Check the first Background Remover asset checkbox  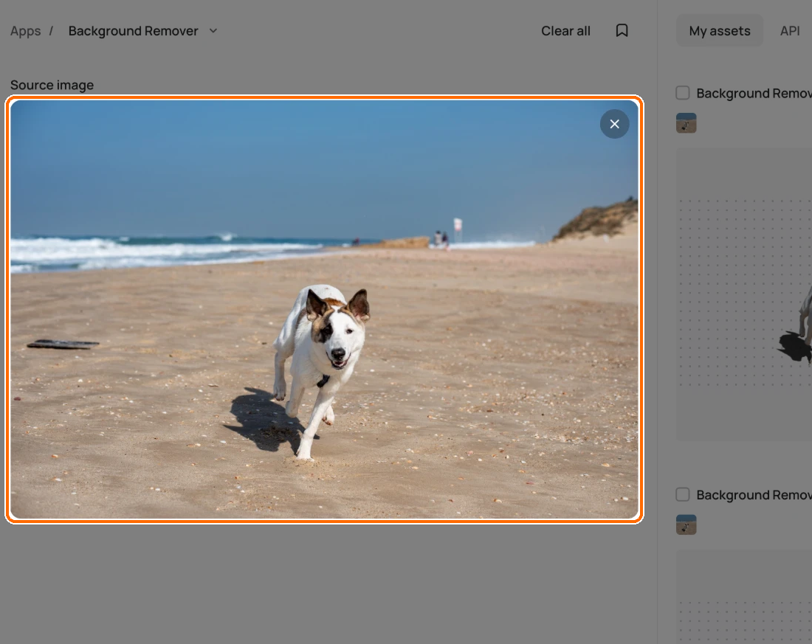click(x=683, y=93)
